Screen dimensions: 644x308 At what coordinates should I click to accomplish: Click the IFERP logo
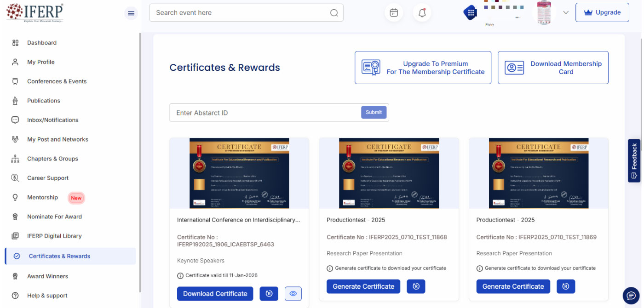(34, 12)
